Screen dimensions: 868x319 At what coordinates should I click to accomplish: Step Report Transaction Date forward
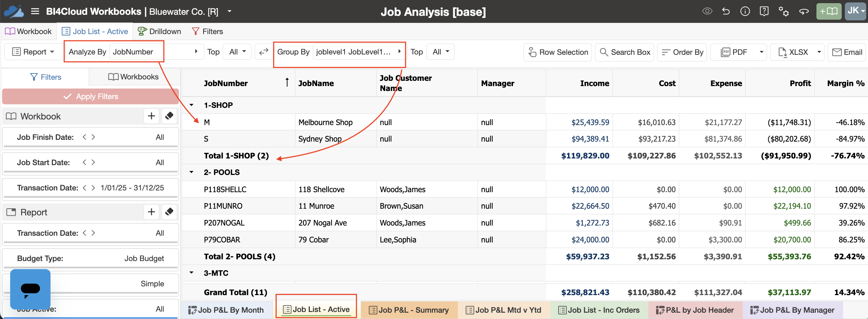tap(93, 233)
